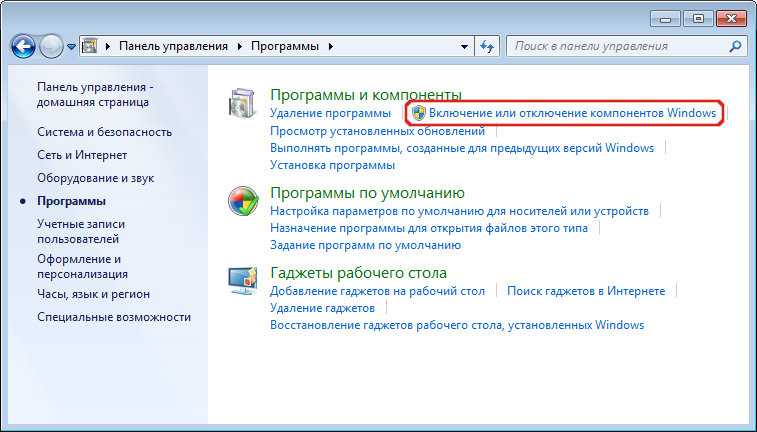This screenshot has height=432, width=757.
Task: Select Панель управления breadcrumb in address bar
Action: tap(173, 46)
